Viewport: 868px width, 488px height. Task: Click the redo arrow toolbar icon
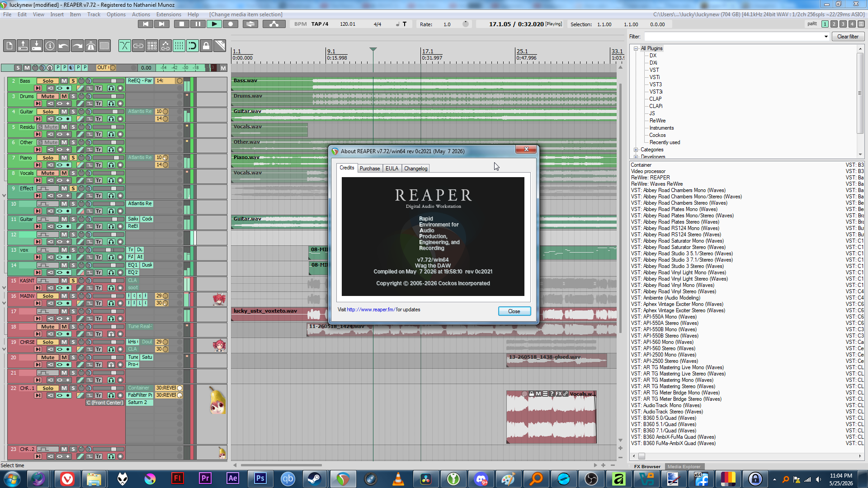77,46
